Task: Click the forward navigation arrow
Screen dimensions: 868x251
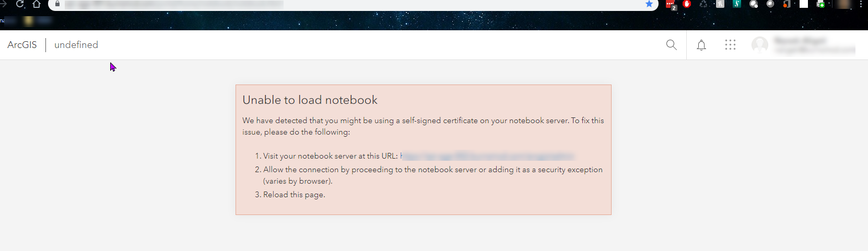Action: (3, 4)
